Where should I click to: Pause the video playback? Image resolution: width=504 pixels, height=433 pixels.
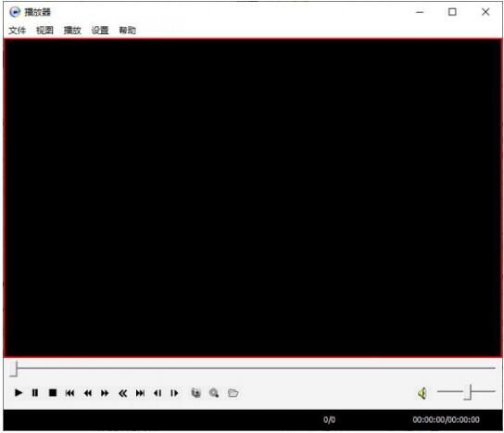click(x=35, y=393)
